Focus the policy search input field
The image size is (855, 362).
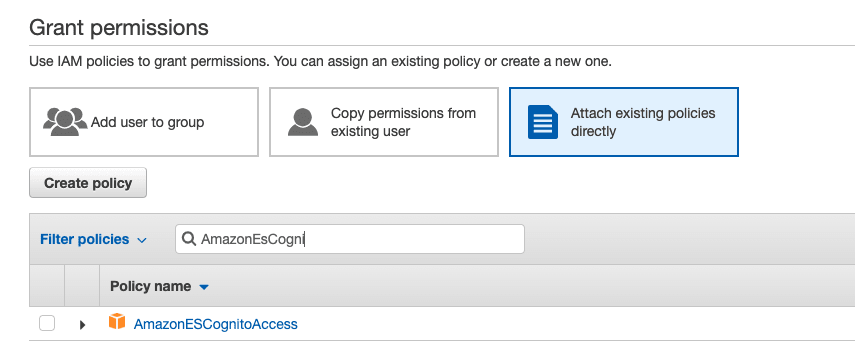[x=350, y=239]
